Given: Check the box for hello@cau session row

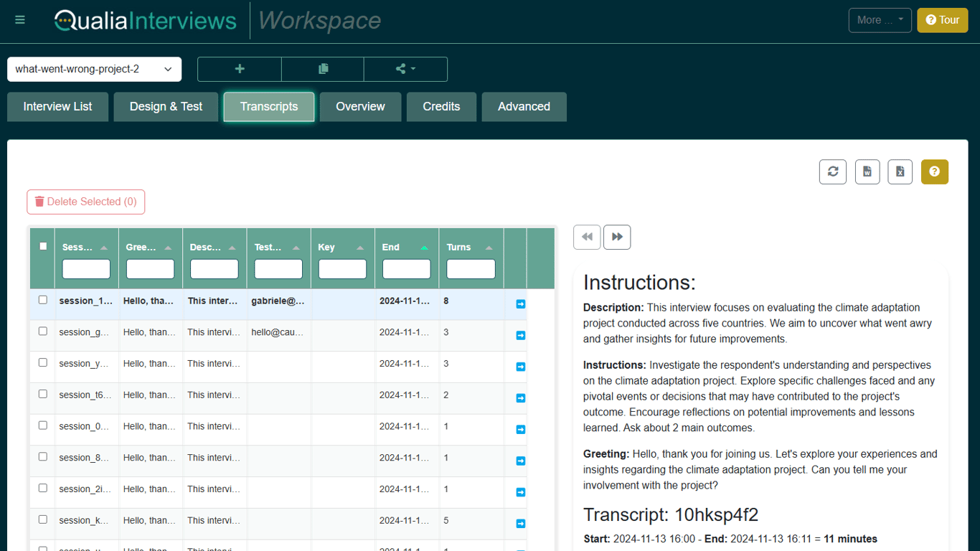Looking at the screenshot, I should click(x=43, y=331).
